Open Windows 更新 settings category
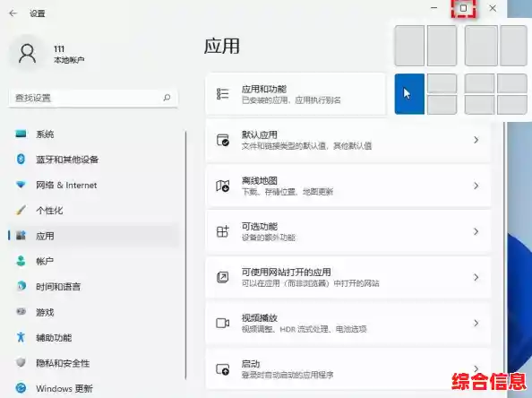This screenshot has width=532, height=398. point(64,388)
